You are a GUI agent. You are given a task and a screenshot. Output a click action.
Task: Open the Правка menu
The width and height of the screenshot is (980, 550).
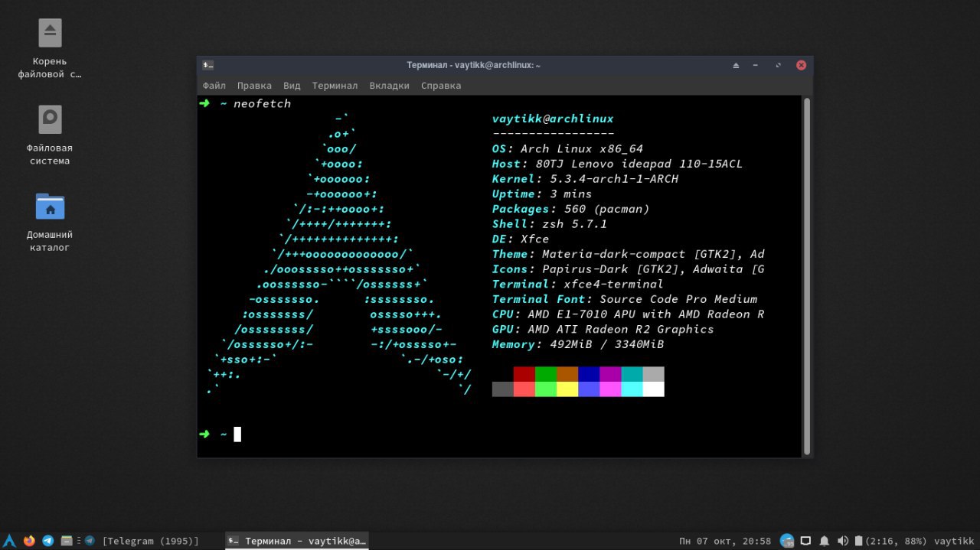tap(254, 86)
